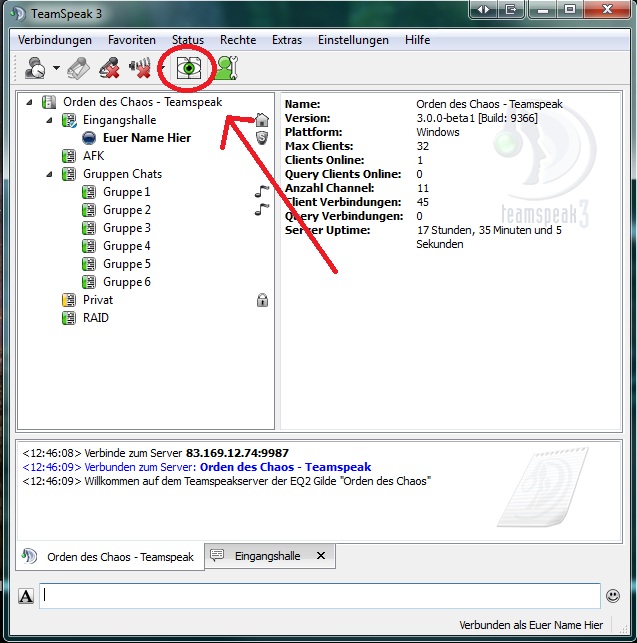Screen dimensions: 637x643
Task: Click the Gruppe 1 channel icon
Action: 89,192
